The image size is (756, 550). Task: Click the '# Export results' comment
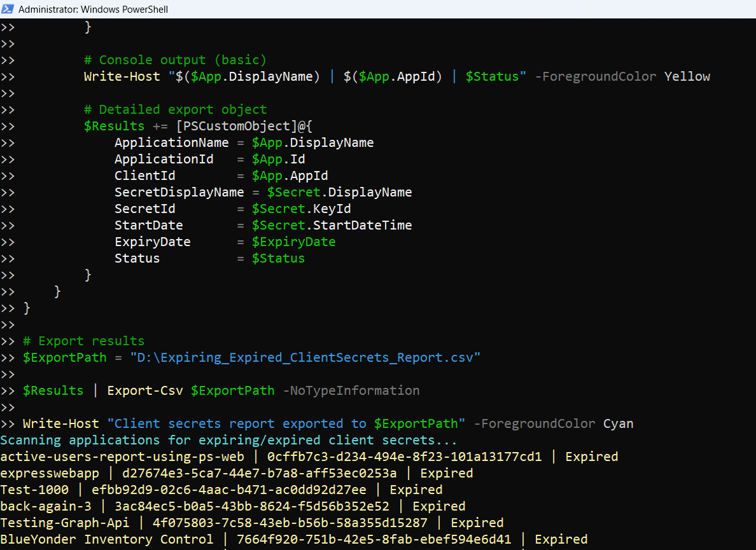[x=83, y=341]
